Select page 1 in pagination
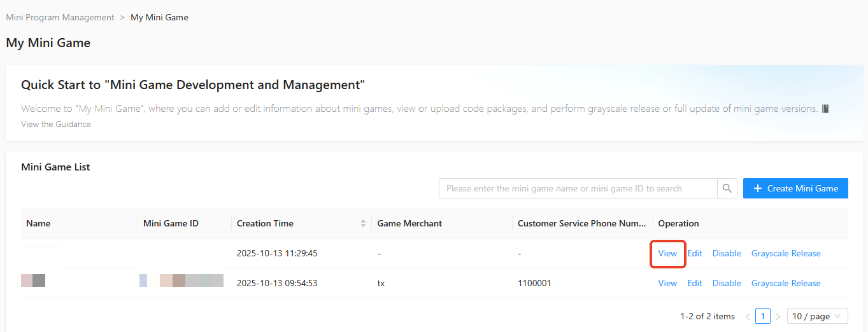Image resolution: width=868 pixels, height=332 pixels. [x=762, y=316]
